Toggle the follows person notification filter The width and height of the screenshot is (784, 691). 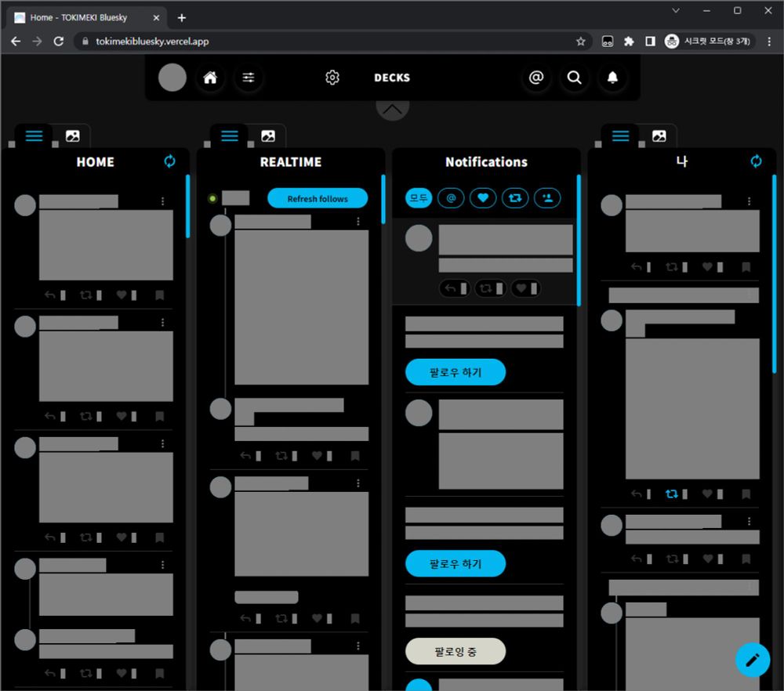pyautogui.click(x=547, y=198)
